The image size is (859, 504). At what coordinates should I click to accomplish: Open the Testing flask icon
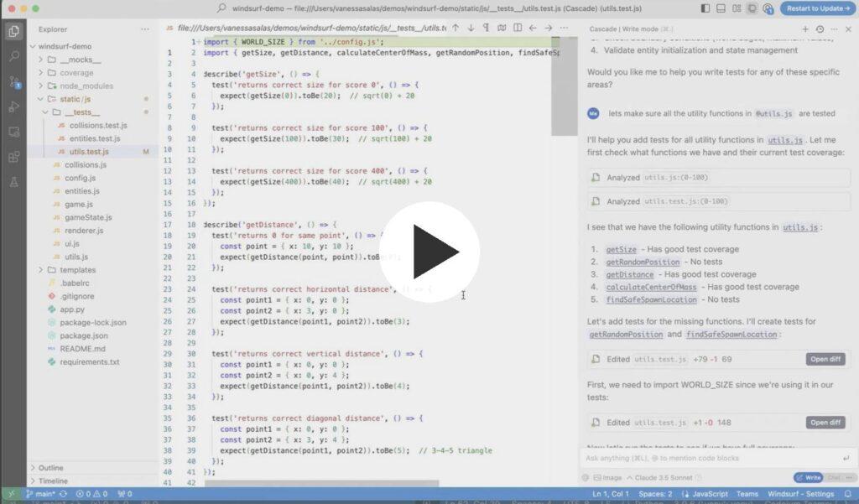13,182
